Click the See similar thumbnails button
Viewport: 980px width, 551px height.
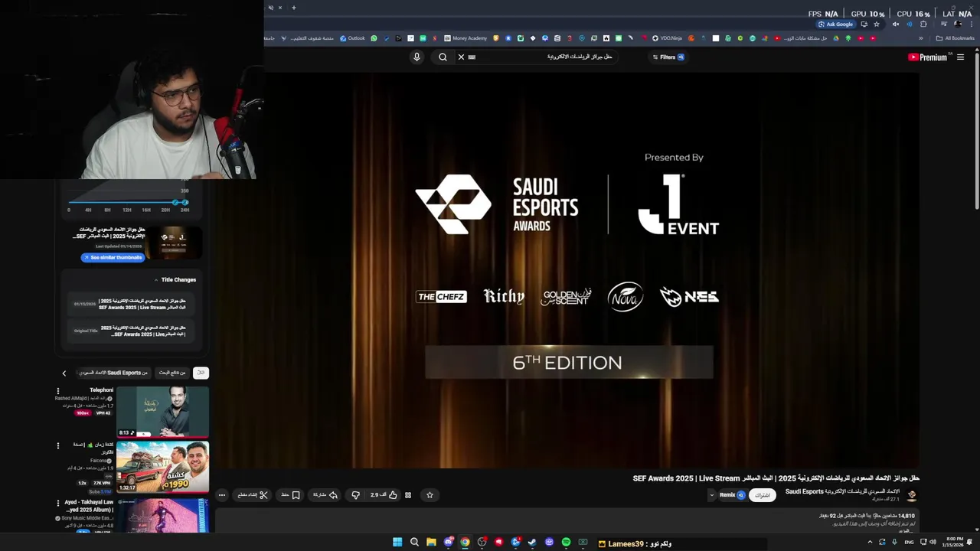pyautogui.click(x=113, y=257)
